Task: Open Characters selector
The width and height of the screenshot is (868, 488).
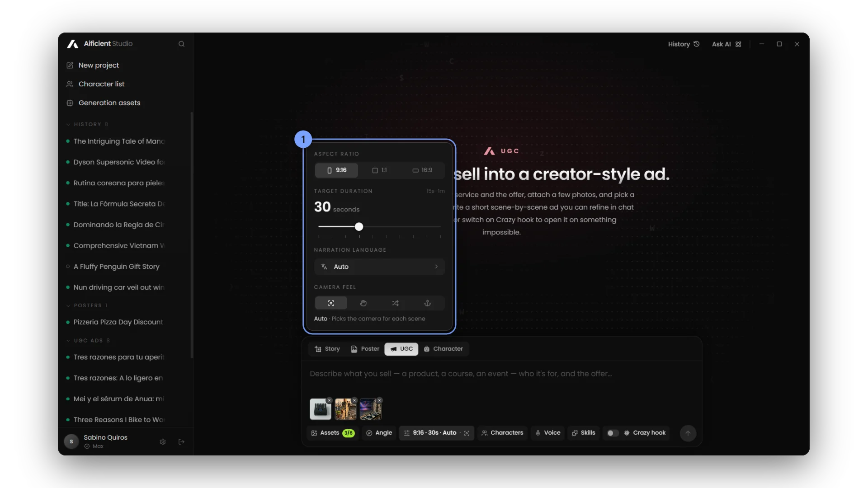Action: pyautogui.click(x=502, y=433)
